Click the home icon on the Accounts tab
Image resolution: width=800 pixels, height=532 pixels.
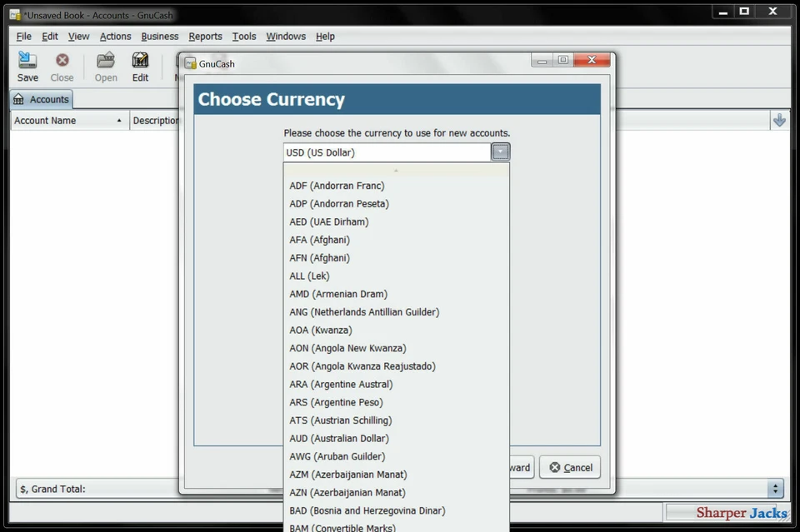(17, 99)
